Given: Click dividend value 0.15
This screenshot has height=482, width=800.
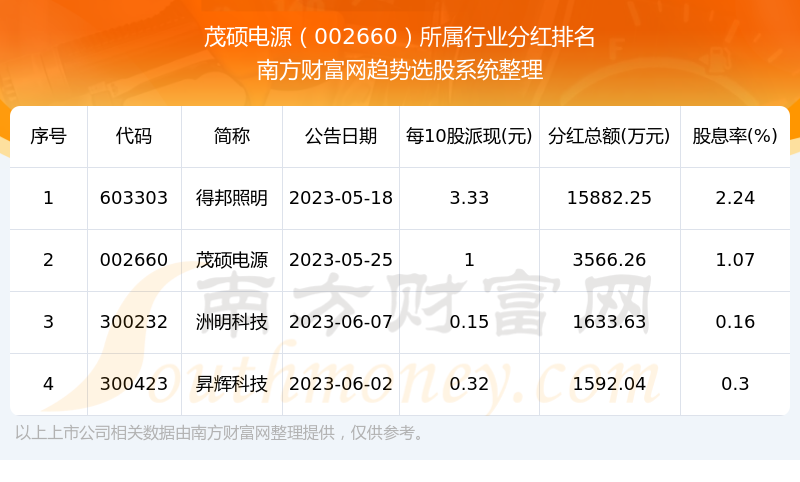Looking at the screenshot, I should point(469,322).
